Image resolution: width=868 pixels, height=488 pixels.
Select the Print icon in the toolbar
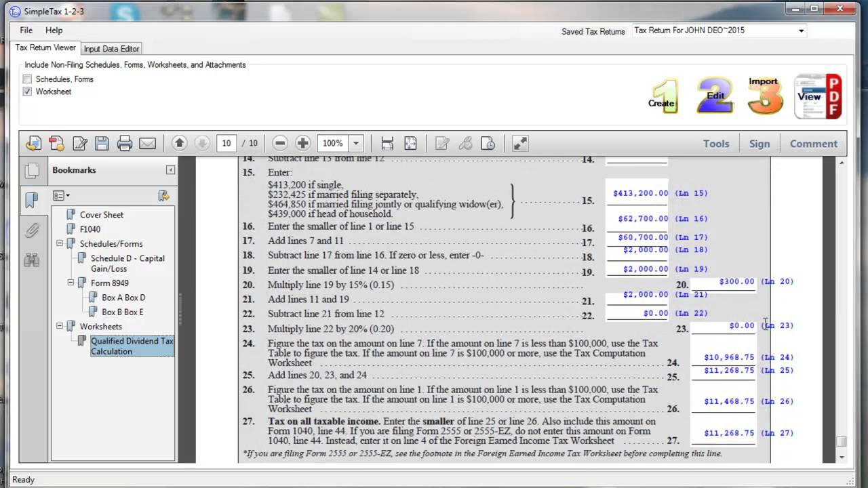pos(125,143)
